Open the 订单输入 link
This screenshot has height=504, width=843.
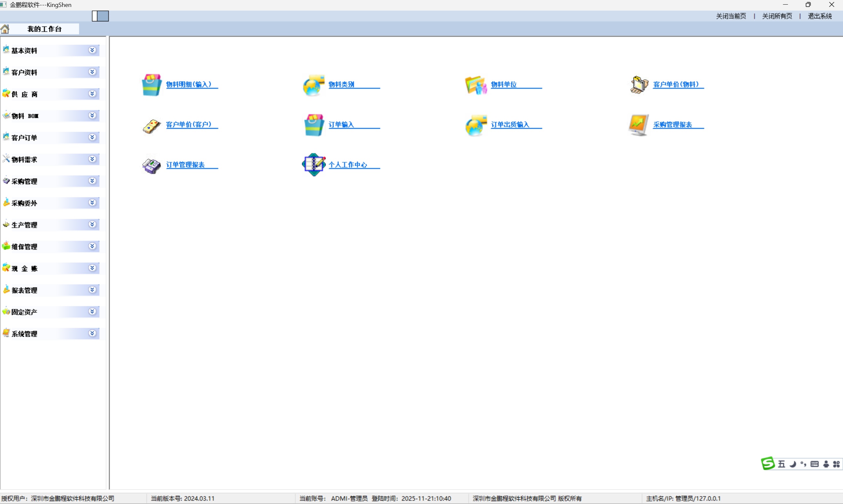[x=341, y=125]
